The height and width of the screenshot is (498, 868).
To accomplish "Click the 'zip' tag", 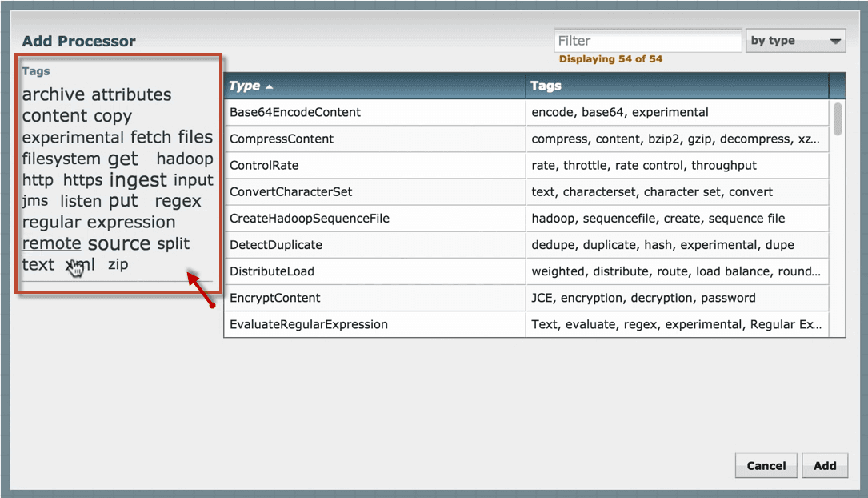I will tap(118, 264).
